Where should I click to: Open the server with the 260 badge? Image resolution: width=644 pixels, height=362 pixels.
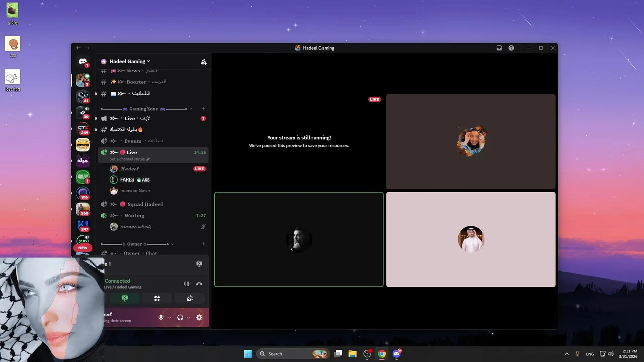tap(83, 210)
